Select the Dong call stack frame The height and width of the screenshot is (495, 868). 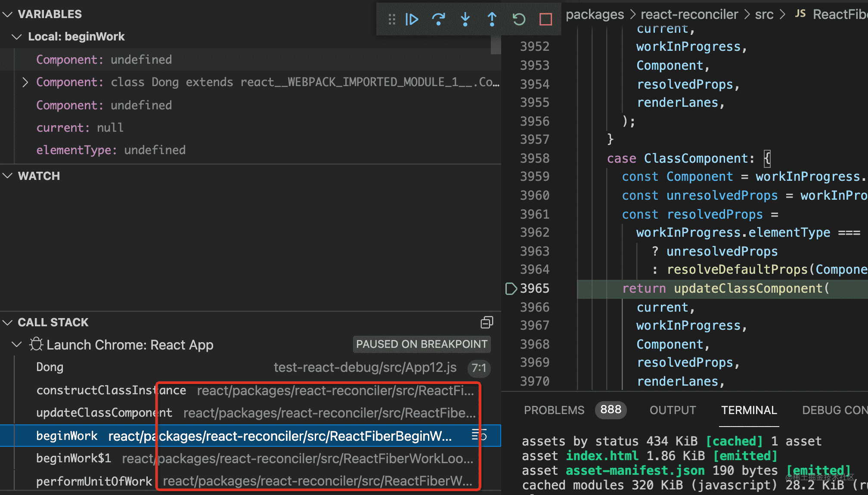click(x=50, y=367)
